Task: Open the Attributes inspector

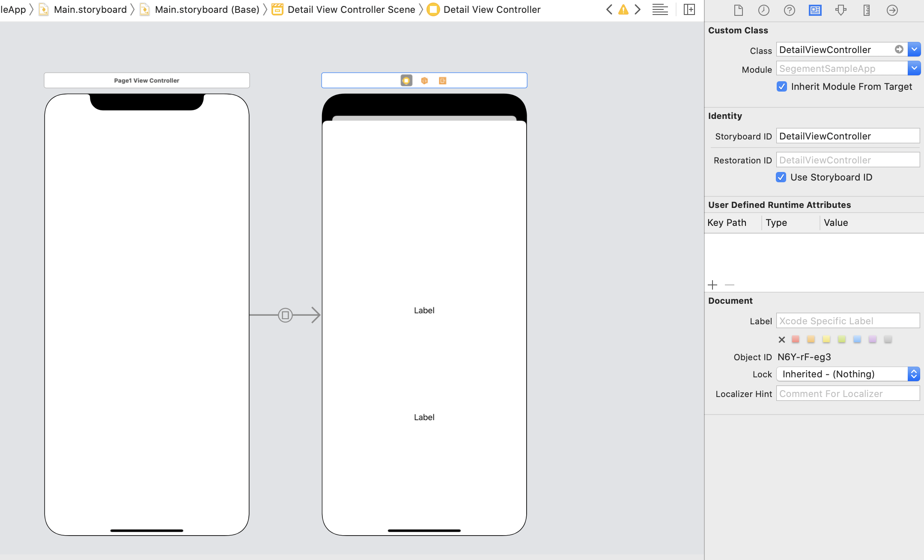Action: click(x=841, y=10)
